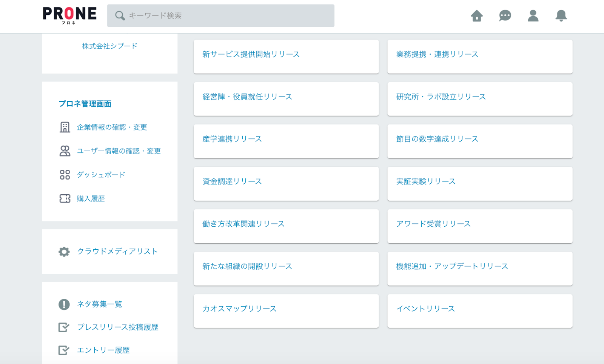Click the gear icon beside クラウドメディアリスト
Viewport: 604px width, 364px height.
(x=64, y=252)
